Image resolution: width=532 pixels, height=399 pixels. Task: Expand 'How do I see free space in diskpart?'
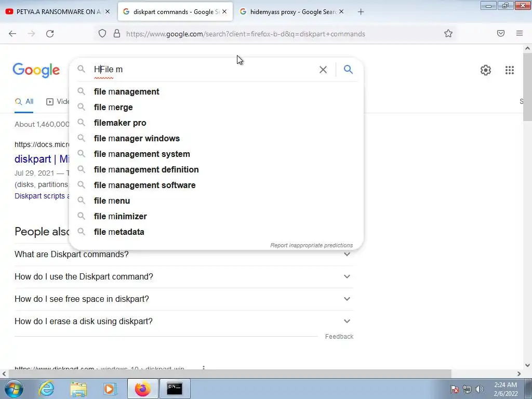[x=184, y=299]
